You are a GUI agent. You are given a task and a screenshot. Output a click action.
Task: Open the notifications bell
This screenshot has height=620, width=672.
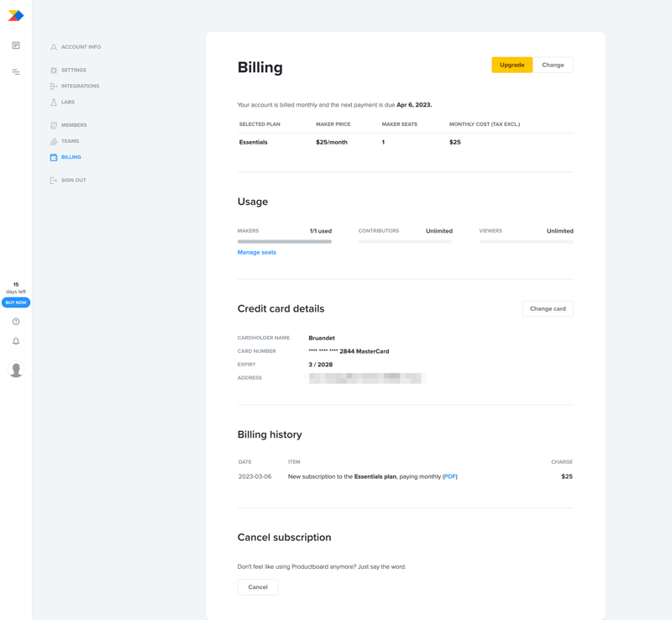[x=15, y=340]
